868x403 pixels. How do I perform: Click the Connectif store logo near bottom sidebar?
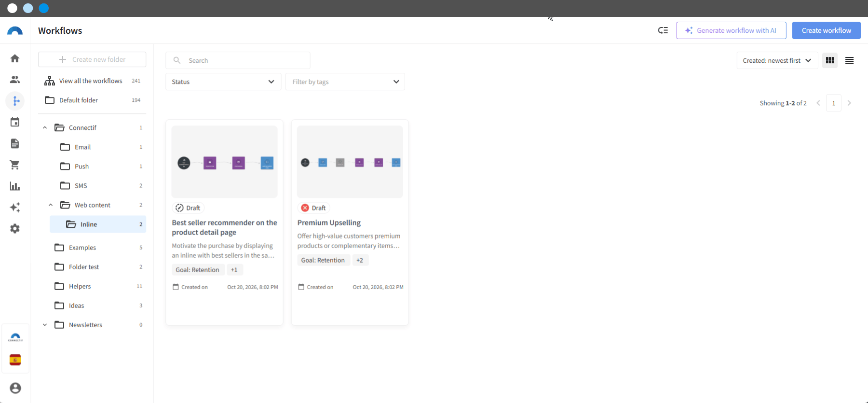coord(15,337)
